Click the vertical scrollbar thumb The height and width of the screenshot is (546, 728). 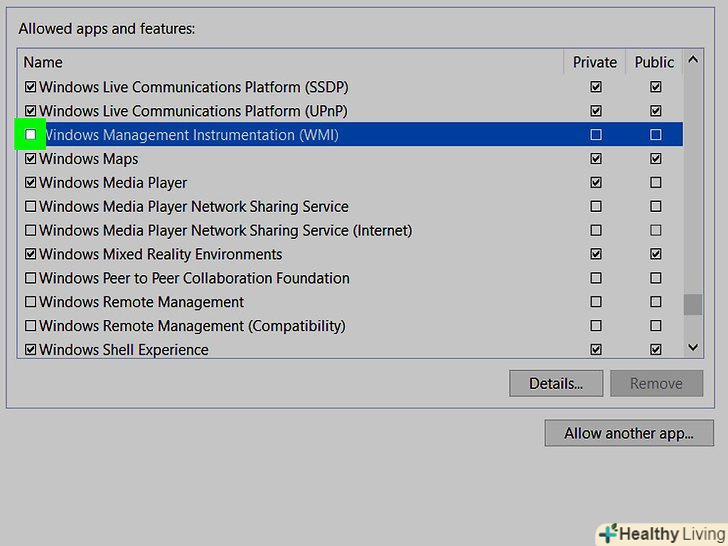[693, 305]
